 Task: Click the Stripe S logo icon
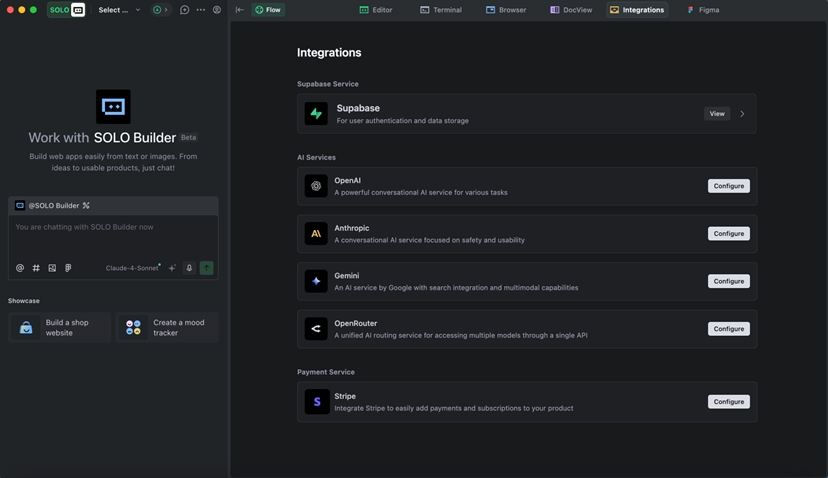click(316, 401)
